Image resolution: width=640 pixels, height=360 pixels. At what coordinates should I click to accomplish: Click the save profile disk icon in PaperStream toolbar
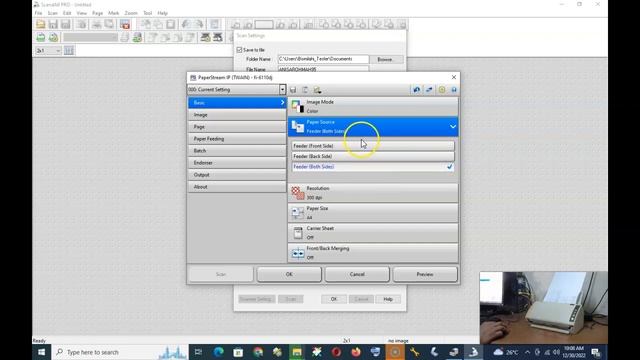pyautogui.click(x=293, y=90)
